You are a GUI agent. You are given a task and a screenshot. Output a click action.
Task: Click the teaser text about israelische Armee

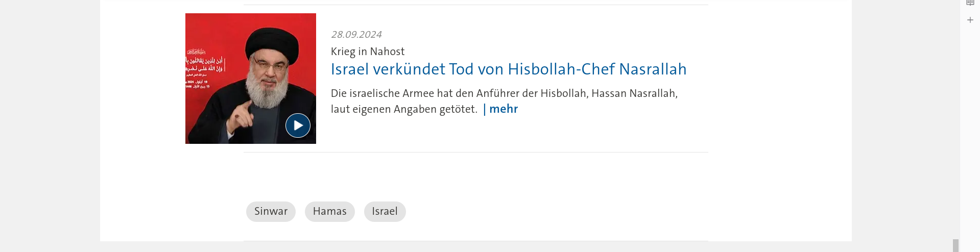click(504, 101)
